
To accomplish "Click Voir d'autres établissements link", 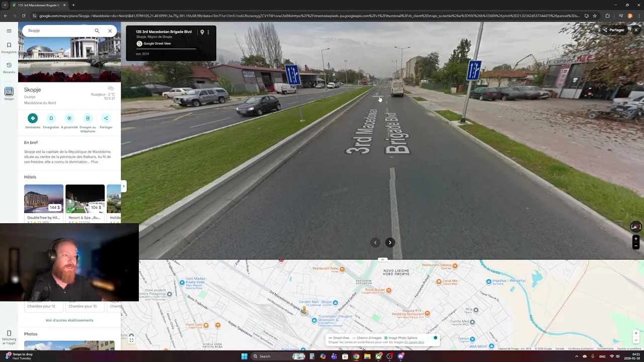I will point(69,320).
